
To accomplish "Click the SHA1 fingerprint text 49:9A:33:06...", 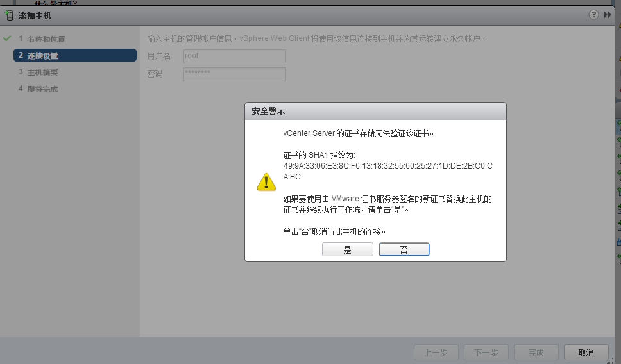I will [x=388, y=171].
